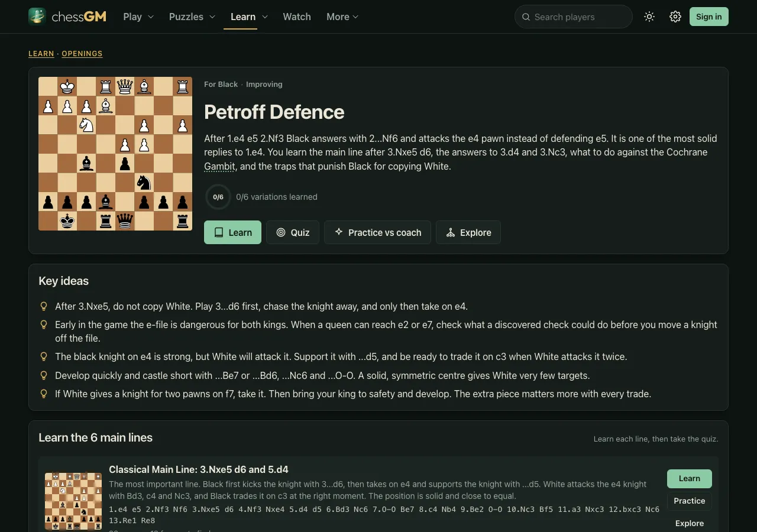Viewport: 757px width, 532px height.
Task: Expand the More menu chevron
Action: [x=355, y=17]
